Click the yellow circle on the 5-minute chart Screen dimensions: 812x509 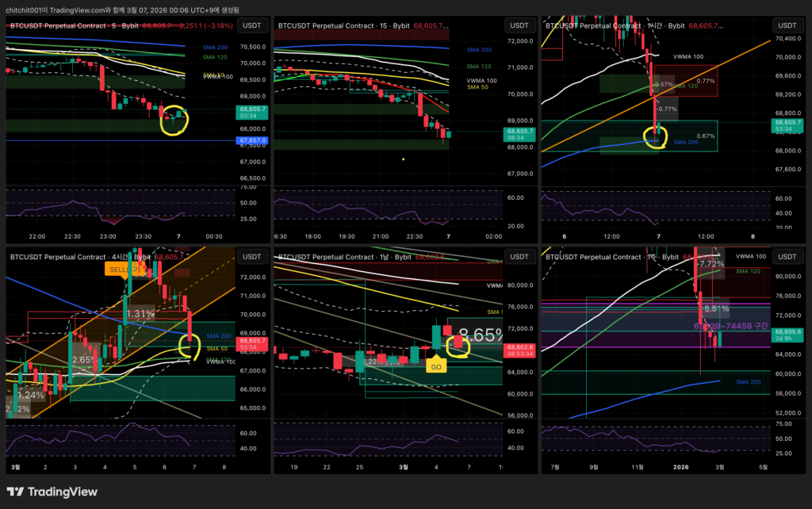(174, 121)
